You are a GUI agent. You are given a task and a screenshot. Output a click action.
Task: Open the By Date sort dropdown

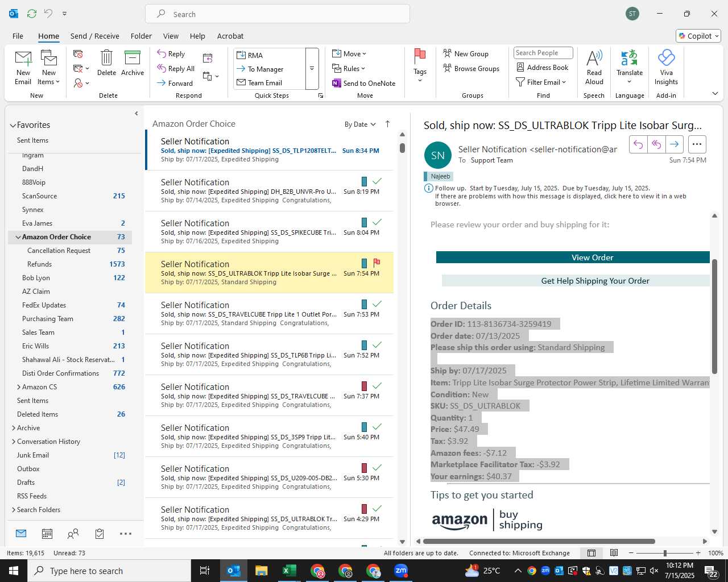point(360,124)
